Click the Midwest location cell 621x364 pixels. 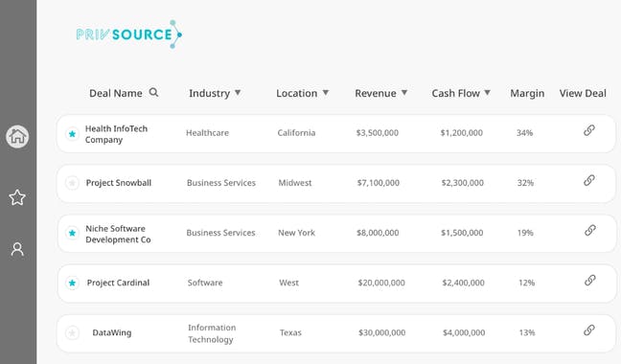click(294, 183)
